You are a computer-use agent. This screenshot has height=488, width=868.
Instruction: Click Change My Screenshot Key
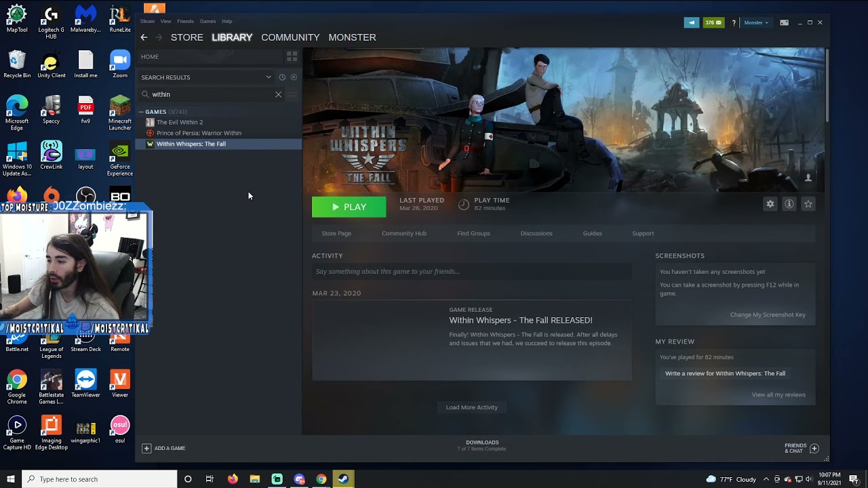tap(768, 314)
